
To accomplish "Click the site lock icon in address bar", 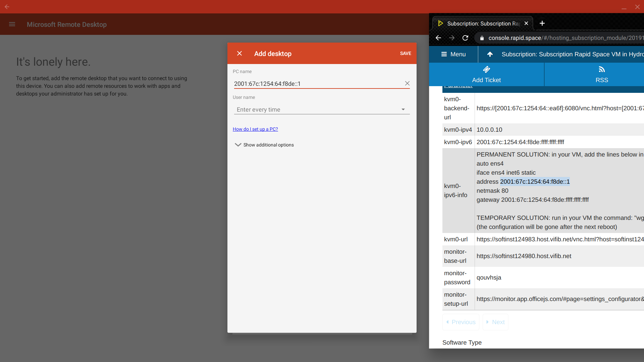I will pyautogui.click(x=482, y=38).
